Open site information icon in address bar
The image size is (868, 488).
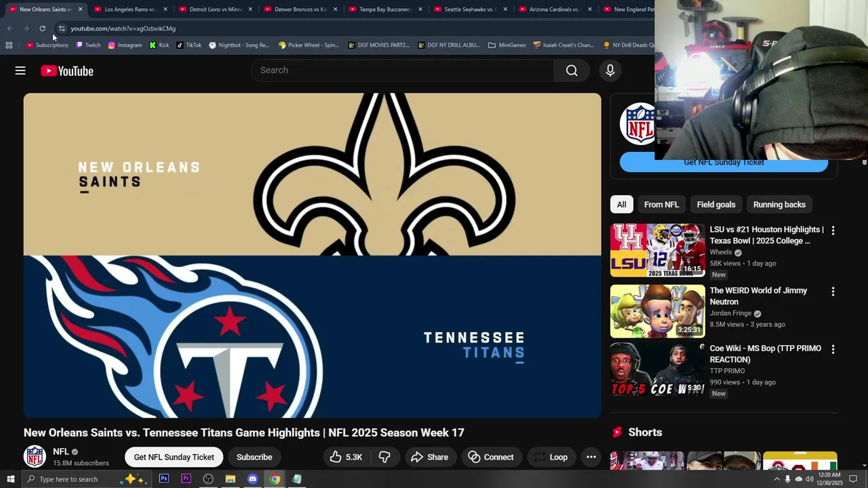click(x=61, y=28)
